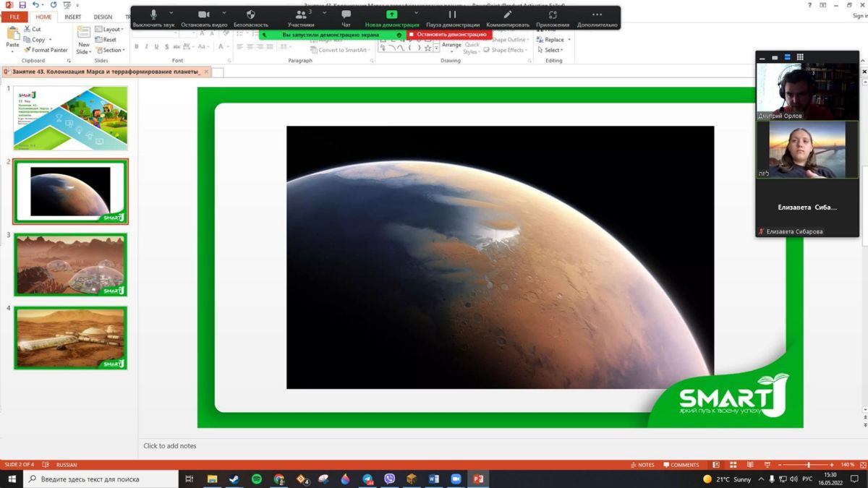This screenshot has width=868, height=488.
Task: Expand the Section dropdown
Action: pyautogui.click(x=112, y=50)
